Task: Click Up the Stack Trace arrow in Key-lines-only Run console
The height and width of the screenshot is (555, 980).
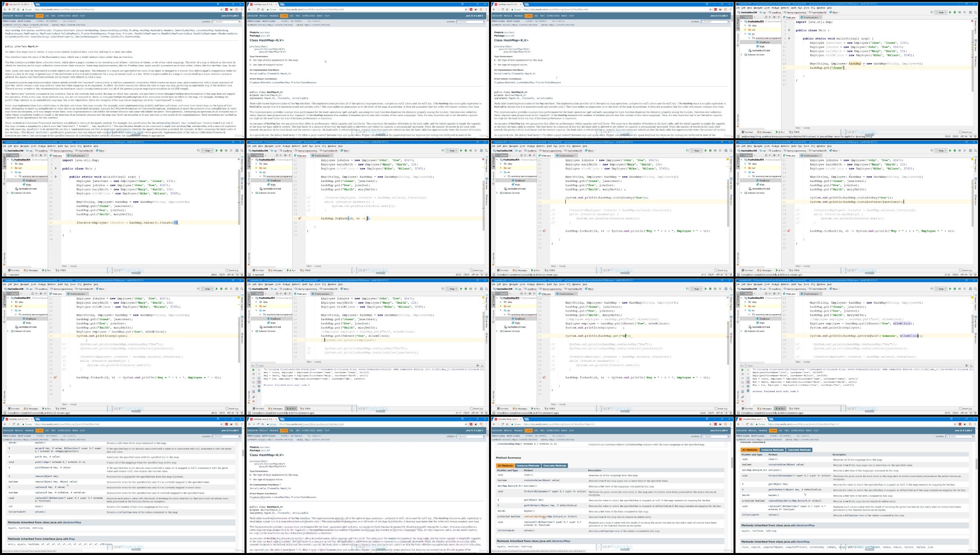Action: click(x=259, y=370)
